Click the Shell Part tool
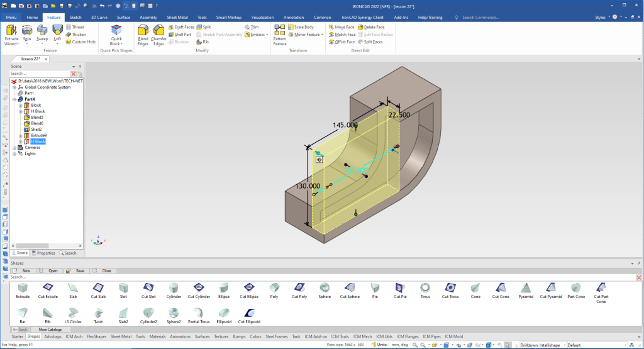Viewport: 644px width, 349px height. click(x=179, y=35)
